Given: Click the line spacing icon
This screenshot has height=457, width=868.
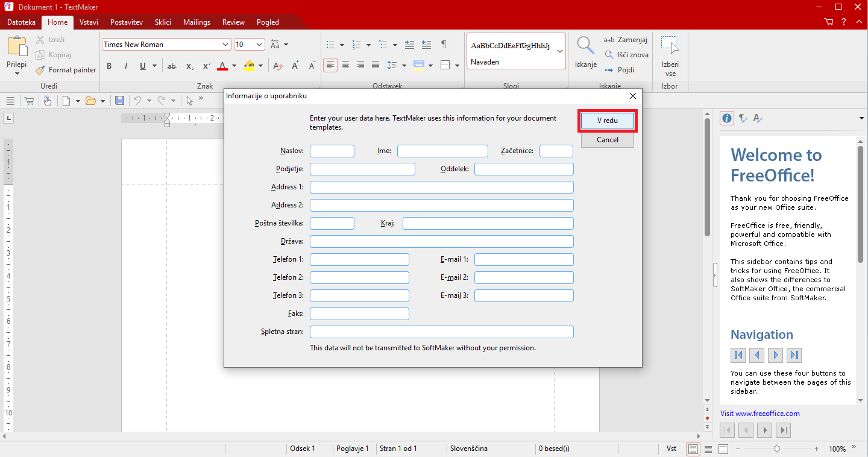Looking at the screenshot, I should 392,65.
